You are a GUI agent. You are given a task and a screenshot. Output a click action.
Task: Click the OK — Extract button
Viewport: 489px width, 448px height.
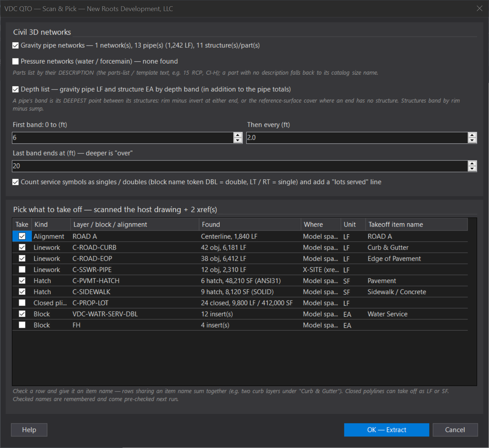coord(387,430)
